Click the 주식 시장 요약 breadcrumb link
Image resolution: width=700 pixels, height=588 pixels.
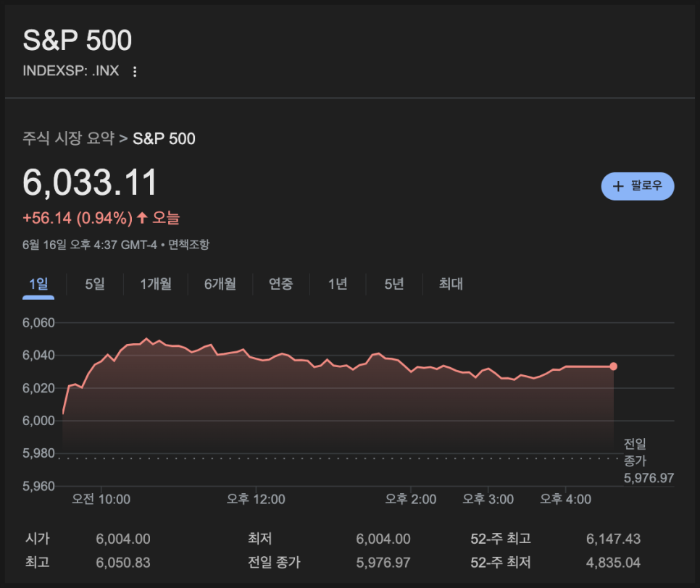click(x=68, y=138)
